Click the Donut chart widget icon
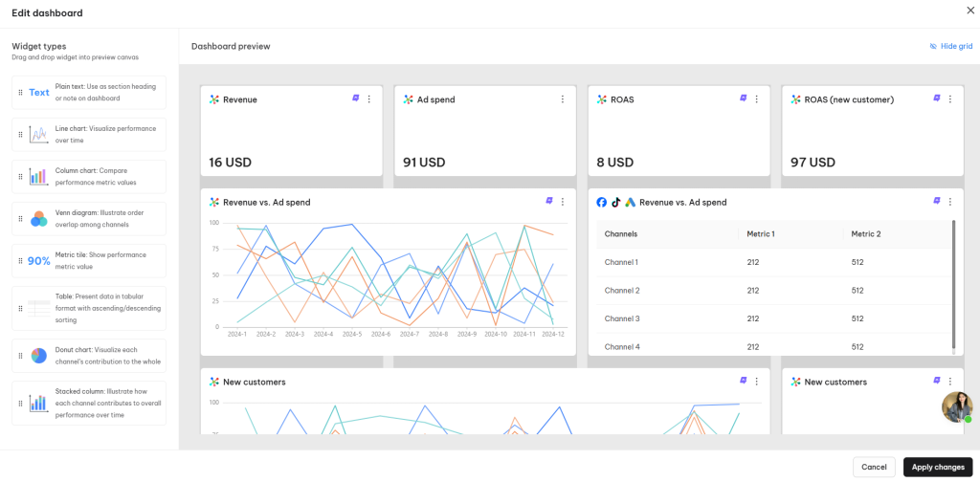The height and width of the screenshot is (482, 980). coord(38,356)
